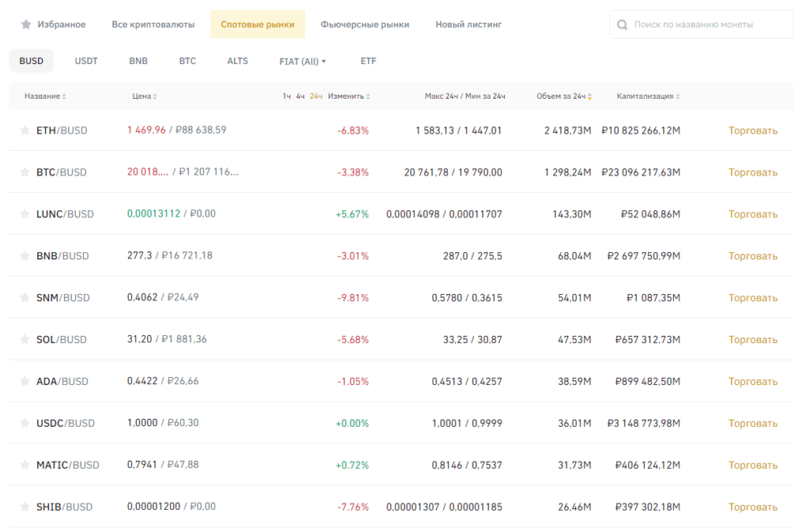
Task: Open the Избранное favorites star tab
Action: 54,25
